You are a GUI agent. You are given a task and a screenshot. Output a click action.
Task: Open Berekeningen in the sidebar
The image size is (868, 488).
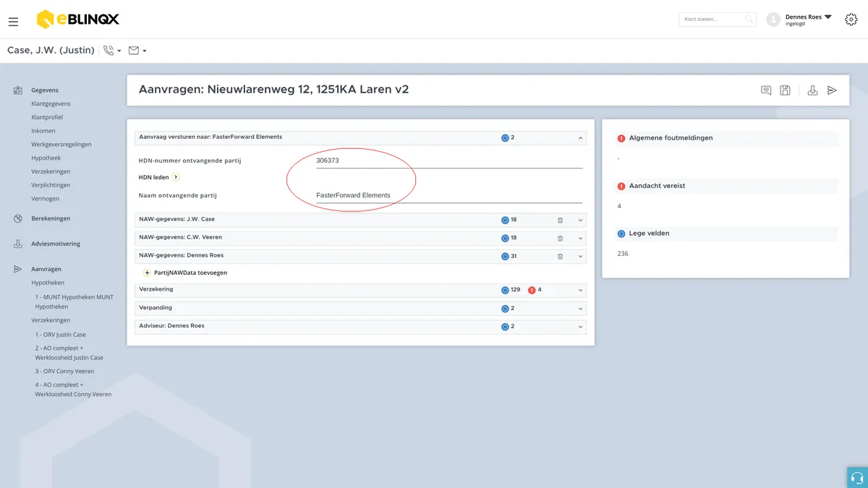click(x=51, y=218)
